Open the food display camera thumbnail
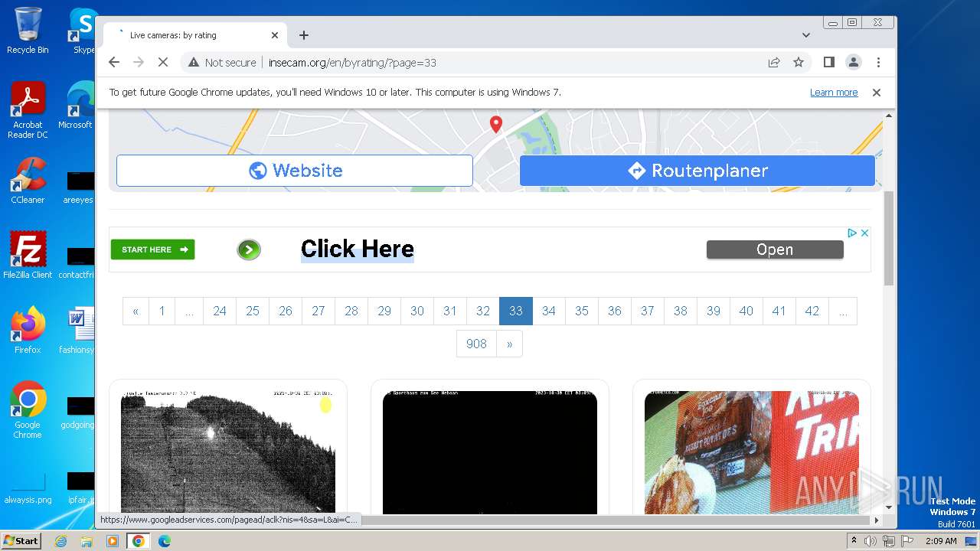Screen dimensions: 980x551 752,452
